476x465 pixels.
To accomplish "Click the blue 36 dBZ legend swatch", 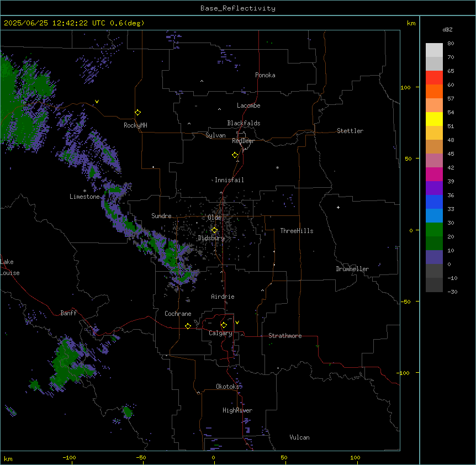I will pos(434,202).
